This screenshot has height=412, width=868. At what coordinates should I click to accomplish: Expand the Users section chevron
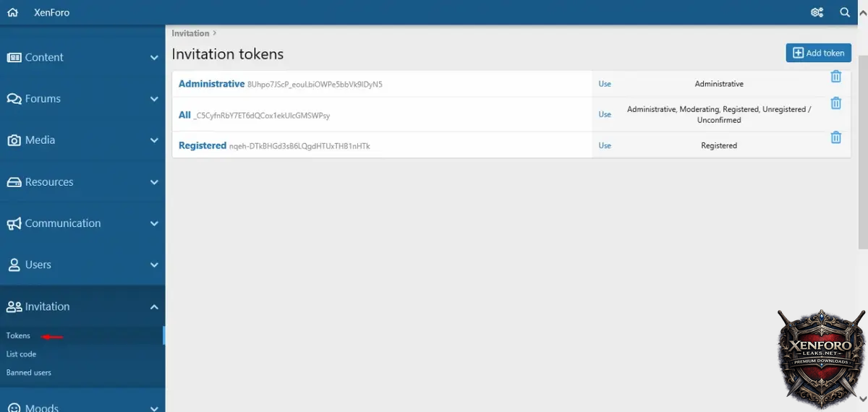[154, 265]
